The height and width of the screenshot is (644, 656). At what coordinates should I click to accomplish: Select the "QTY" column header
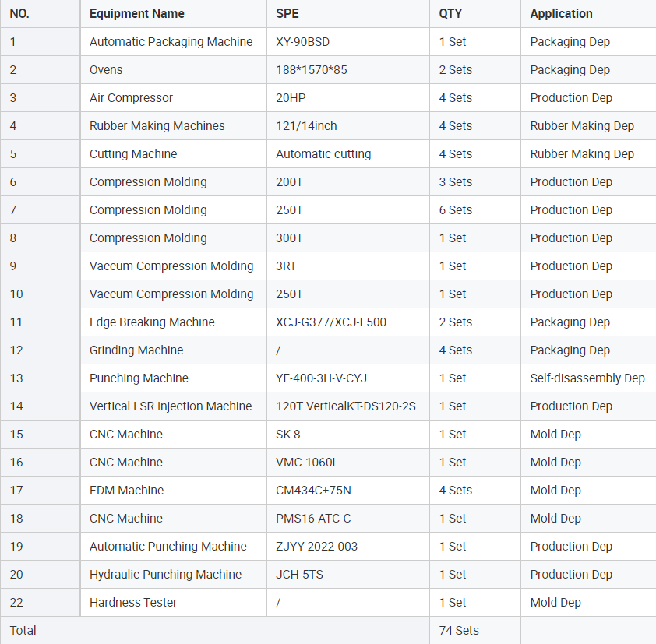click(452, 13)
